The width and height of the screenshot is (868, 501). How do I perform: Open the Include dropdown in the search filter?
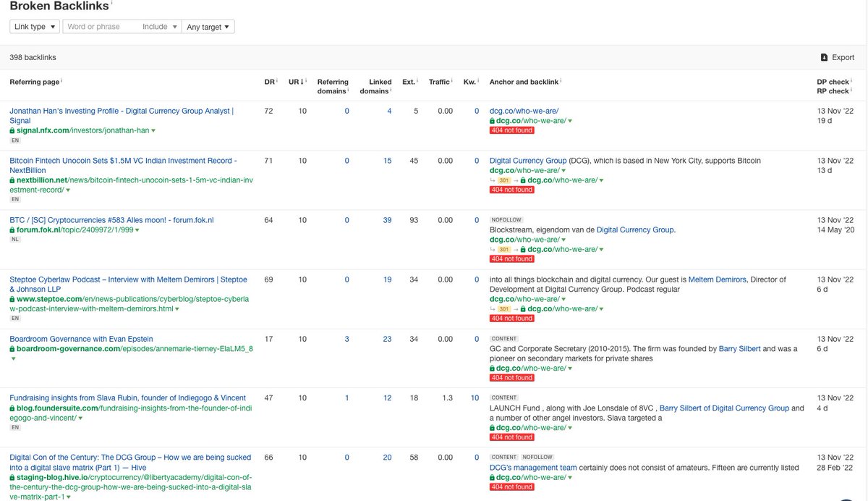pos(159,27)
